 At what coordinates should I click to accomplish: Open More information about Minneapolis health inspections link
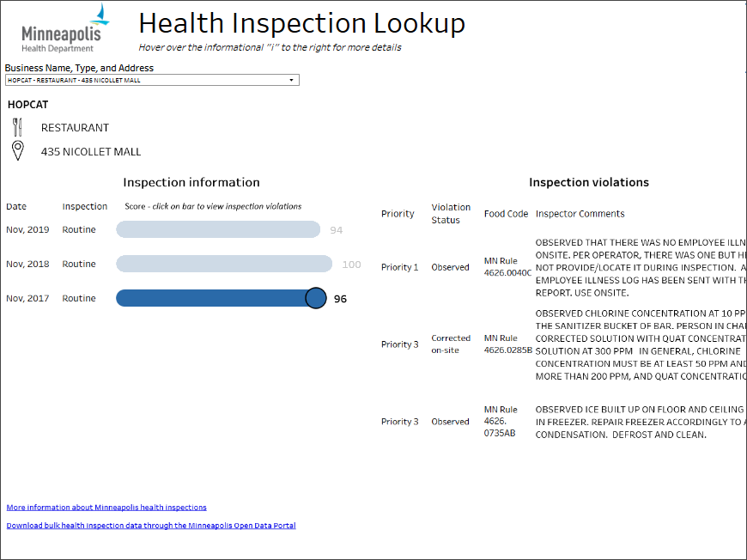click(106, 507)
